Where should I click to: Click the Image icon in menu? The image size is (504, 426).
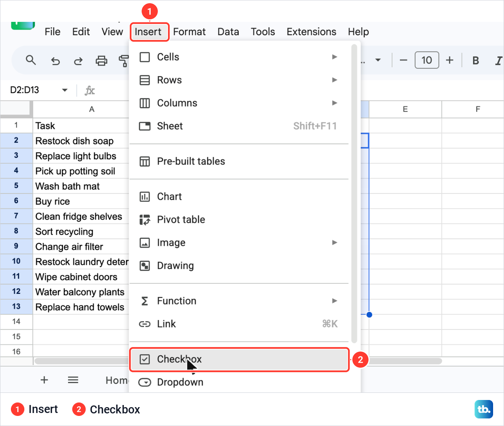pyautogui.click(x=144, y=243)
